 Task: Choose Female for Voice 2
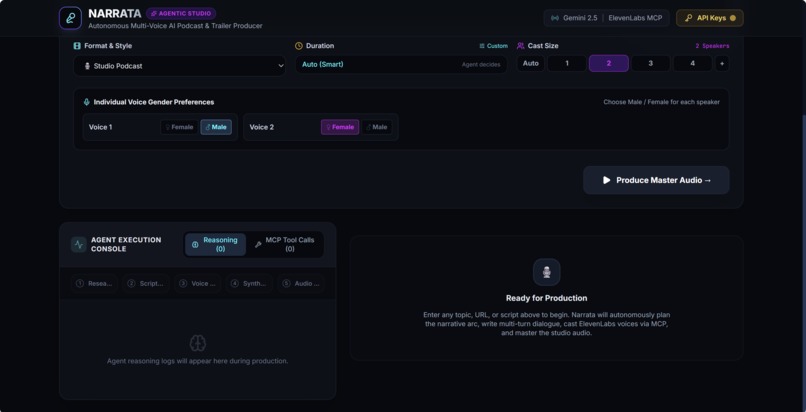[x=340, y=127]
